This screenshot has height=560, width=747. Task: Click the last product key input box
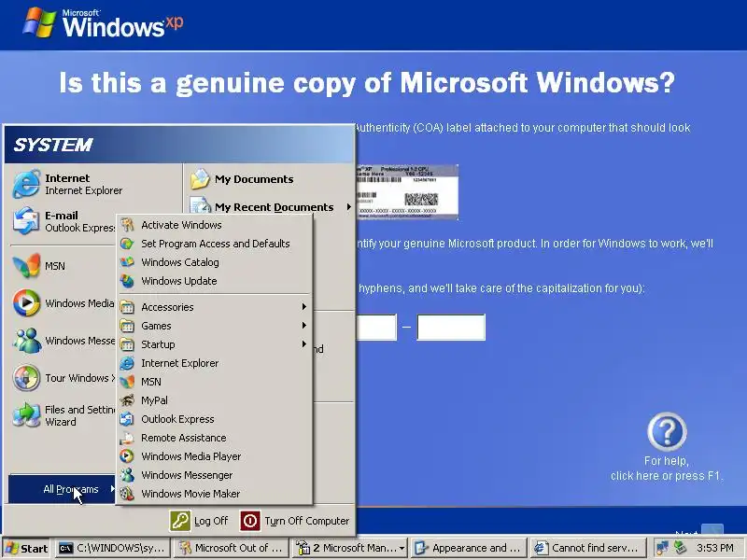click(451, 328)
